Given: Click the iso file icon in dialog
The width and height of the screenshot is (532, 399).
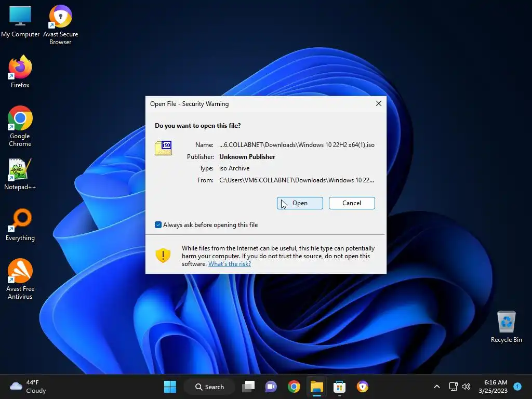Looking at the screenshot, I should [x=163, y=148].
